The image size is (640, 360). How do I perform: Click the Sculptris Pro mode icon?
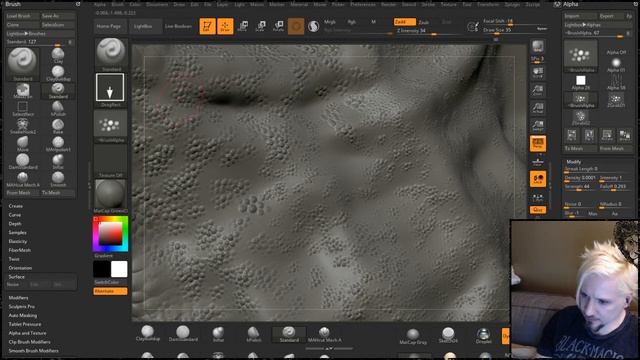[313, 26]
